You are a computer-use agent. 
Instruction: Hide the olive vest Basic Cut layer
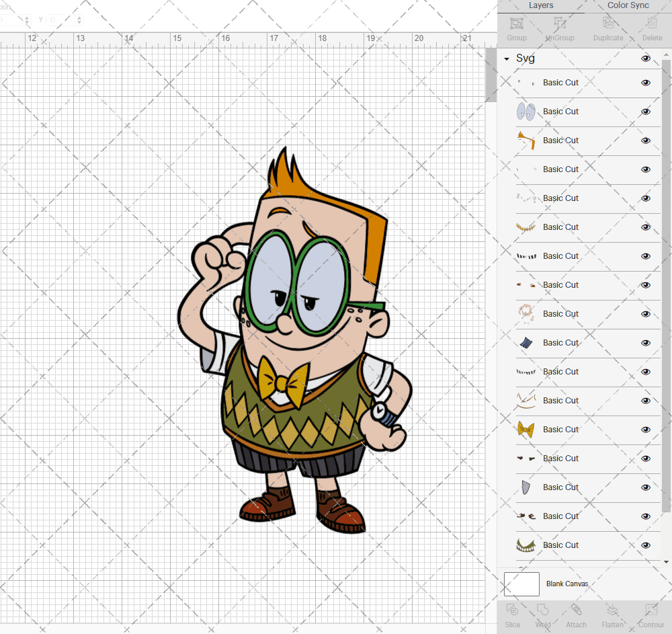[x=645, y=545]
